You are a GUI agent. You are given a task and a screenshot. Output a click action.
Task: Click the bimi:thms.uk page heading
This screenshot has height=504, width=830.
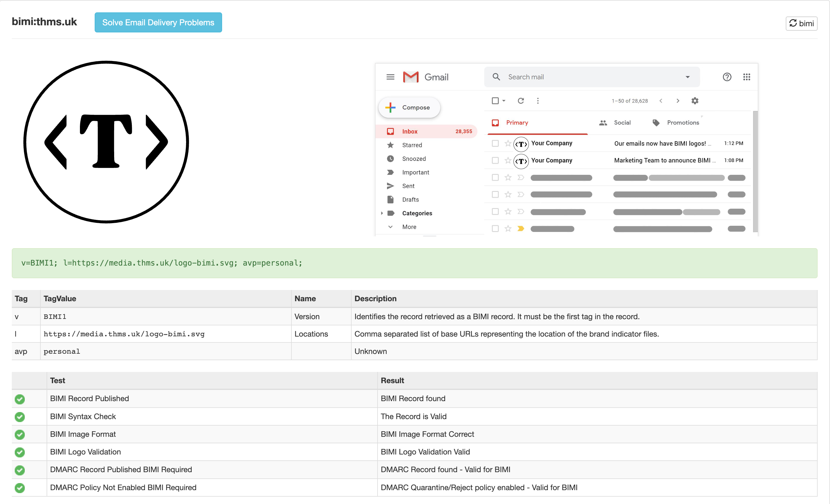pyautogui.click(x=44, y=22)
